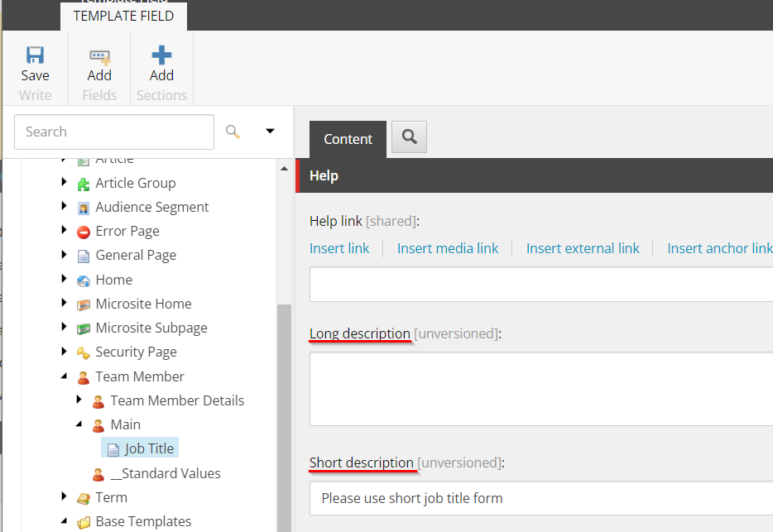773x532 pixels.
Task: Click inside the Short description text field
Action: pyautogui.click(x=538, y=498)
